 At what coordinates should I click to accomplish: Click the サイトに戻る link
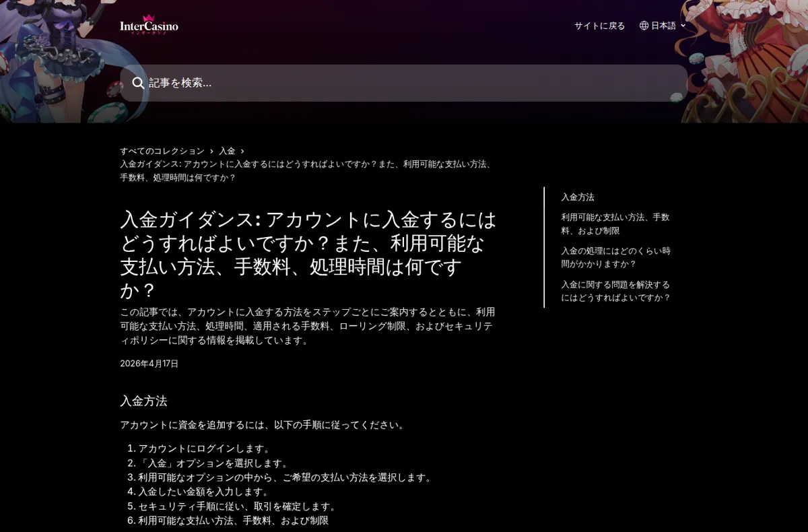pos(599,26)
